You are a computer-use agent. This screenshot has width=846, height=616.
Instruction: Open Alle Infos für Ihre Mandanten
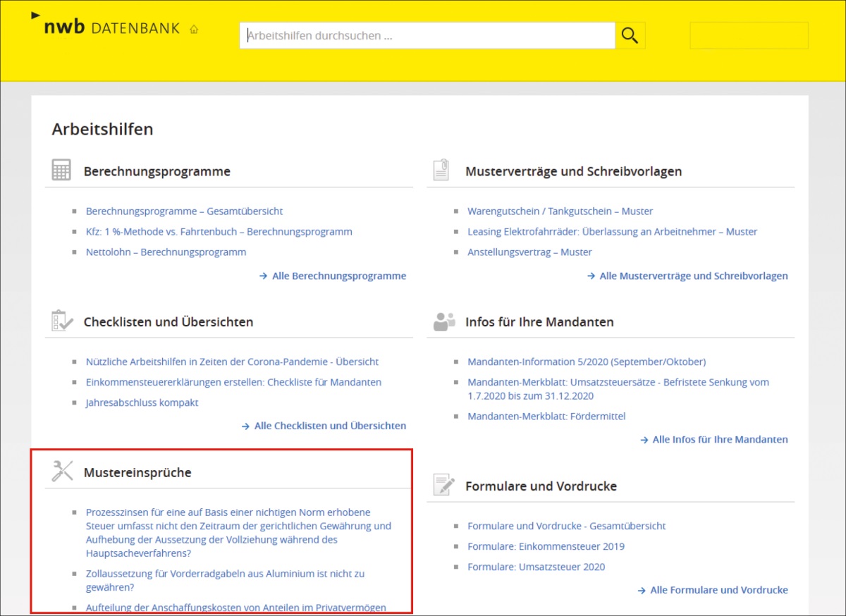720,439
